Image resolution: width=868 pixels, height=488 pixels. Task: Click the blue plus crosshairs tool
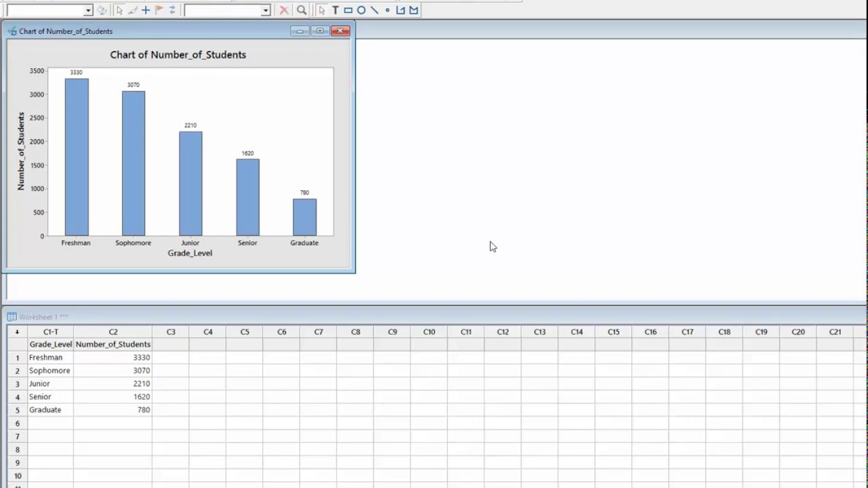click(x=145, y=10)
